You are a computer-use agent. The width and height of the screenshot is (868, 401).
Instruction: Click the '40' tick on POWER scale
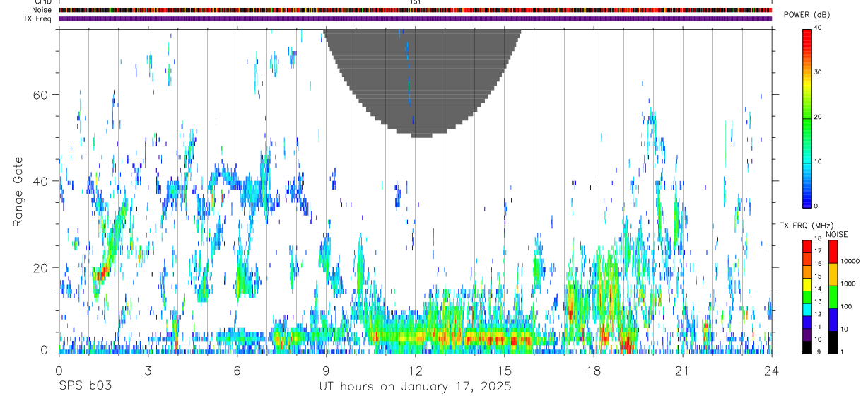coord(819,28)
